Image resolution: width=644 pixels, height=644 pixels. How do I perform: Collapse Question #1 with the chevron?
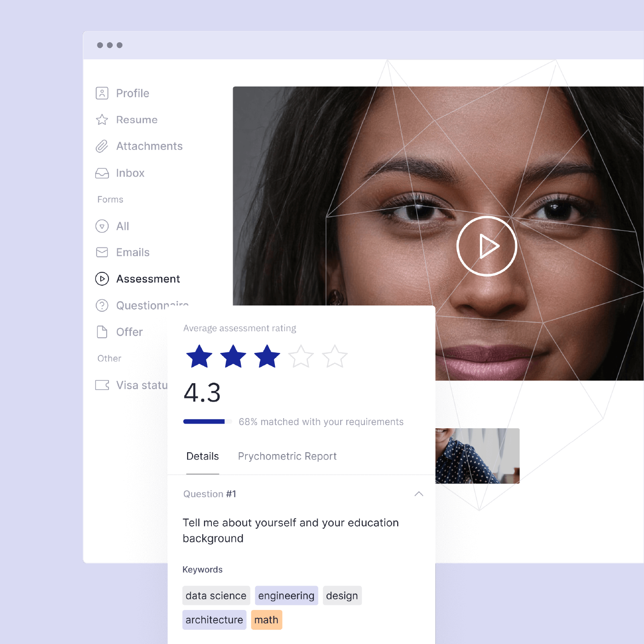coord(419,494)
